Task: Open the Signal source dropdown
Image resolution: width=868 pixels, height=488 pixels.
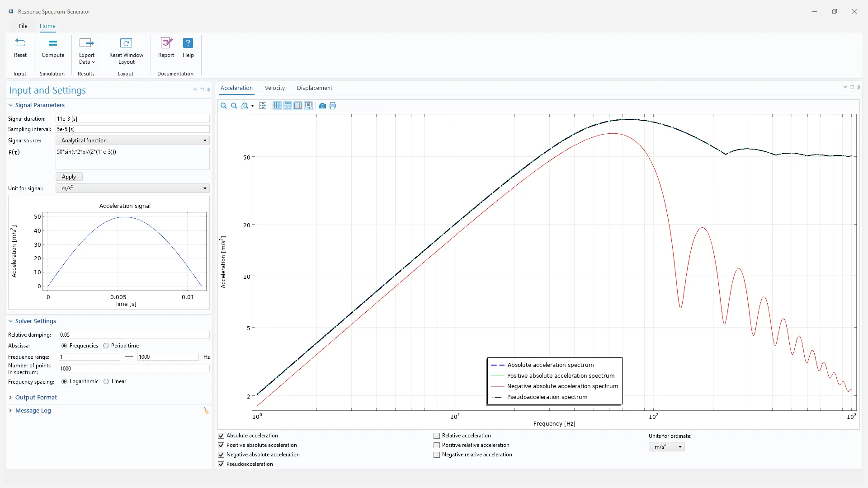Action: pos(132,141)
